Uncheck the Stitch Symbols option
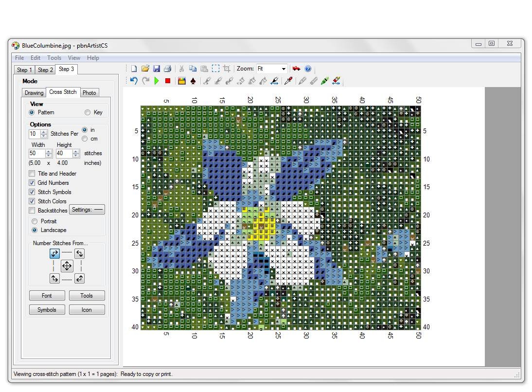 coord(32,192)
